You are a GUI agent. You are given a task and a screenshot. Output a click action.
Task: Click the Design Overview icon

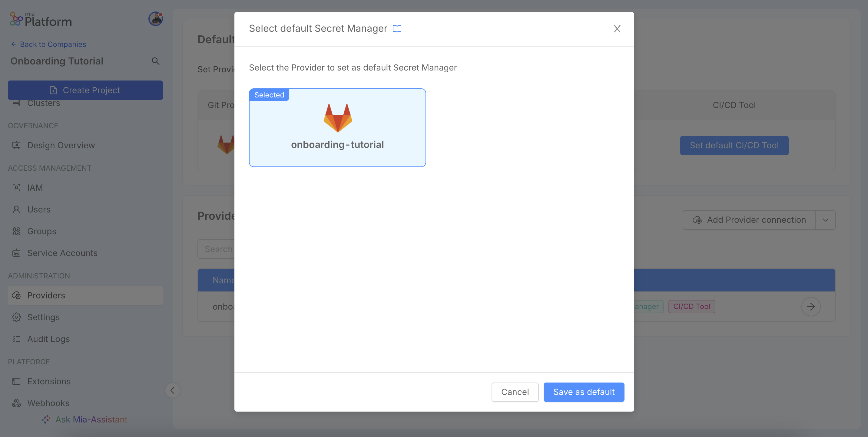[x=16, y=145]
